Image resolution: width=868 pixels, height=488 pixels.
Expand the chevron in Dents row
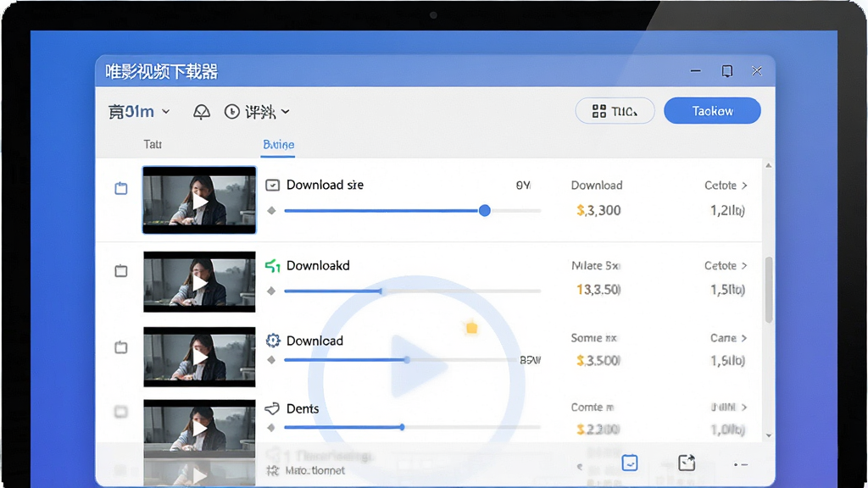click(x=744, y=408)
